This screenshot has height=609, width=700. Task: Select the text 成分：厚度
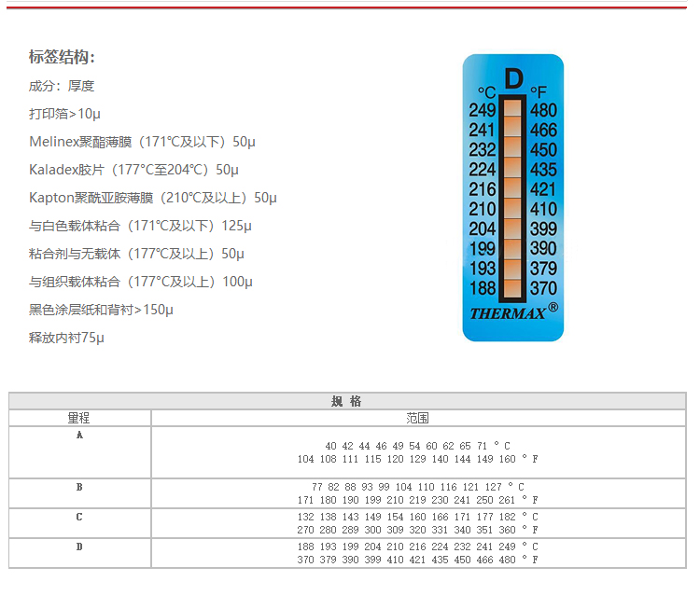pyautogui.click(x=62, y=86)
